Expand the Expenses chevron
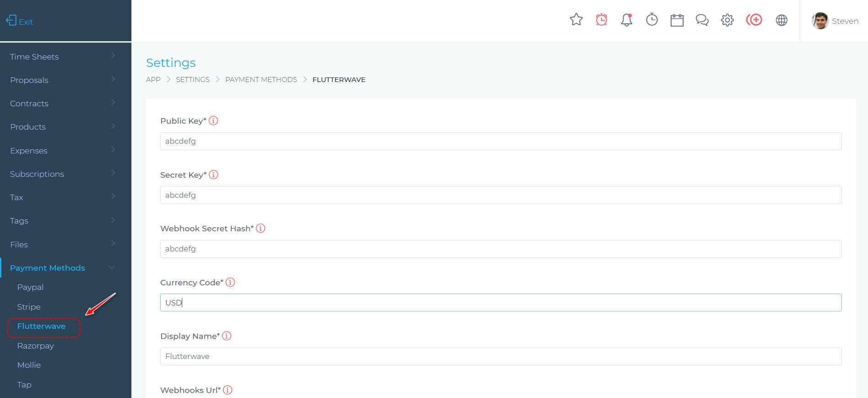The height and width of the screenshot is (398, 868). coord(113,149)
